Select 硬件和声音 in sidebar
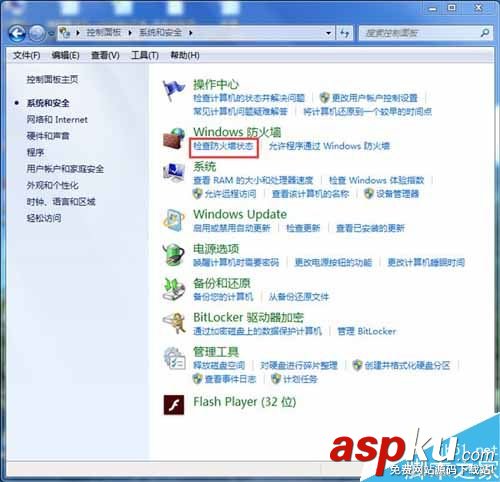Screen dimensions: 500x482 pyautogui.click(x=48, y=136)
